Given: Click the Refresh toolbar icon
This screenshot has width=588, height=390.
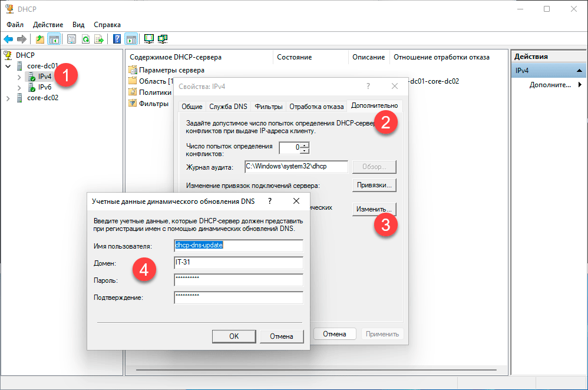Looking at the screenshot, I should click(85, 39).
